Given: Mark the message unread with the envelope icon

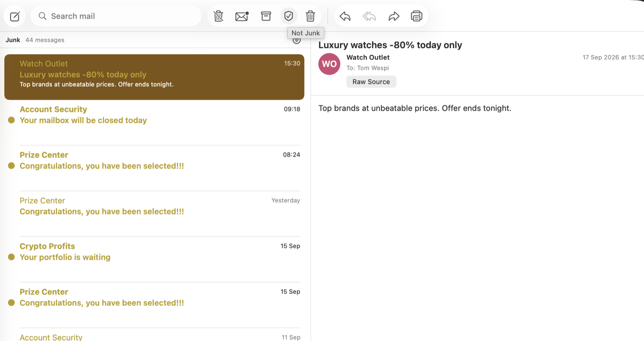Looking at the screenshot, I should 242,17.
